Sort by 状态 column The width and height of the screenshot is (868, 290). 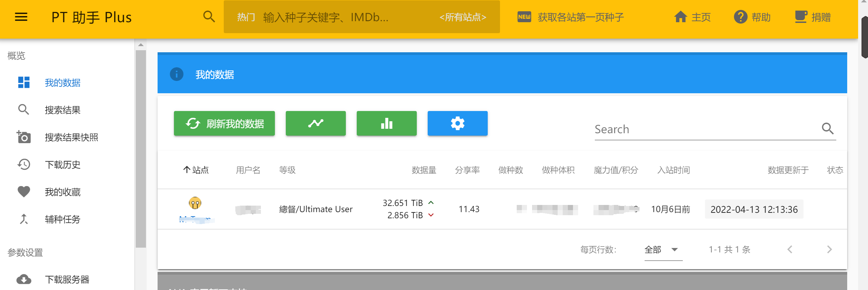point(835,170)
